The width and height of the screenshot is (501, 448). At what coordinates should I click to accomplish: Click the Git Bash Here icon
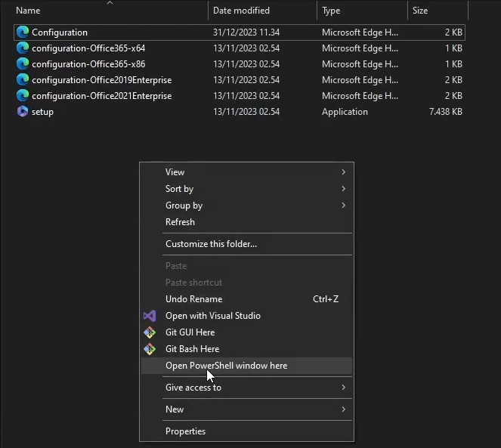[150, 349]
